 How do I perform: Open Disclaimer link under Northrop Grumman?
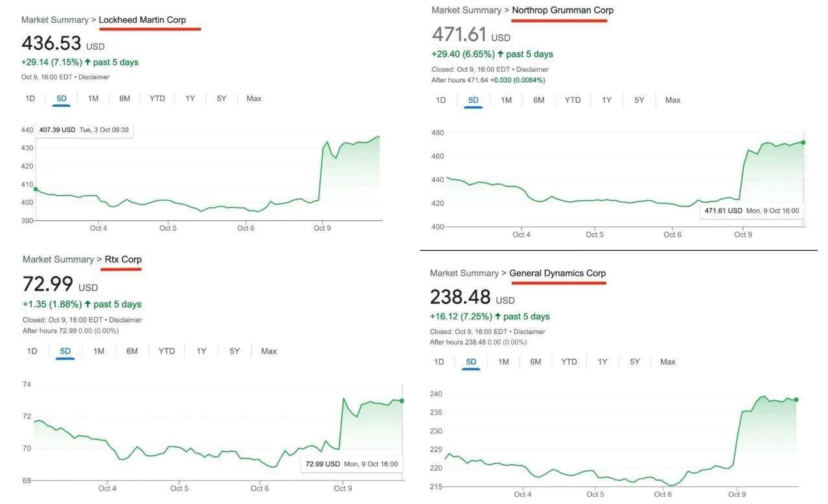pos(533,69)
